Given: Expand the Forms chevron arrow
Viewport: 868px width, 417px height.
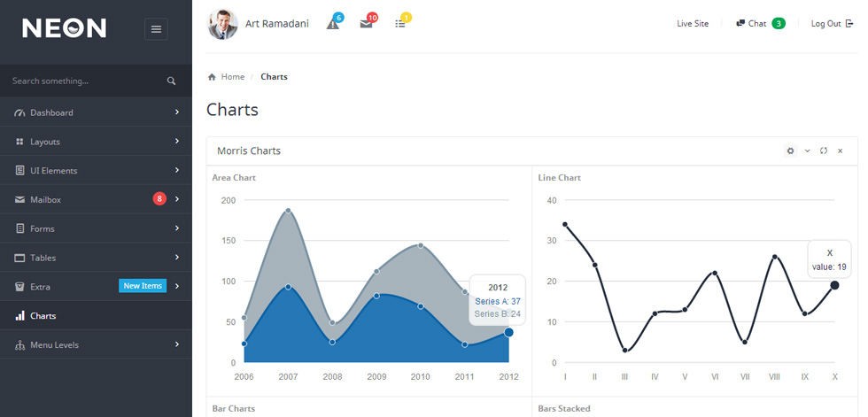Looking at the screenshot, I should click(177, 228).
